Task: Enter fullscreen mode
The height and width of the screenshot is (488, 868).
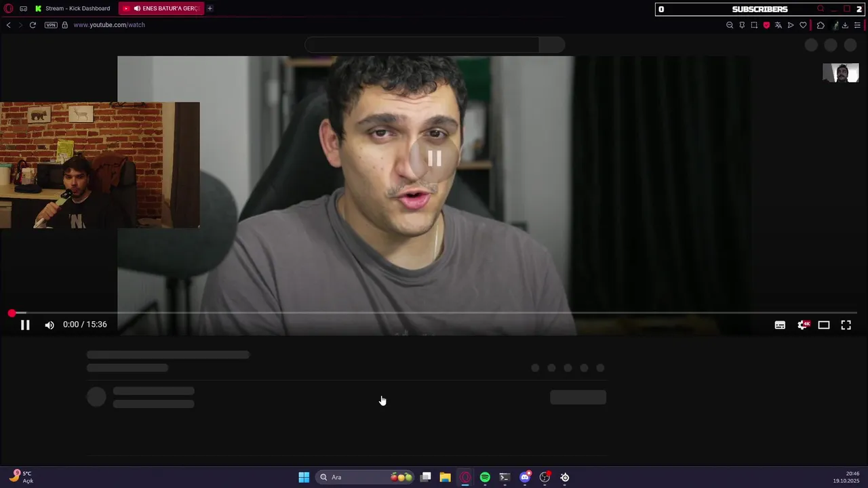Action: pyautogui.click(x=846, y=325)
